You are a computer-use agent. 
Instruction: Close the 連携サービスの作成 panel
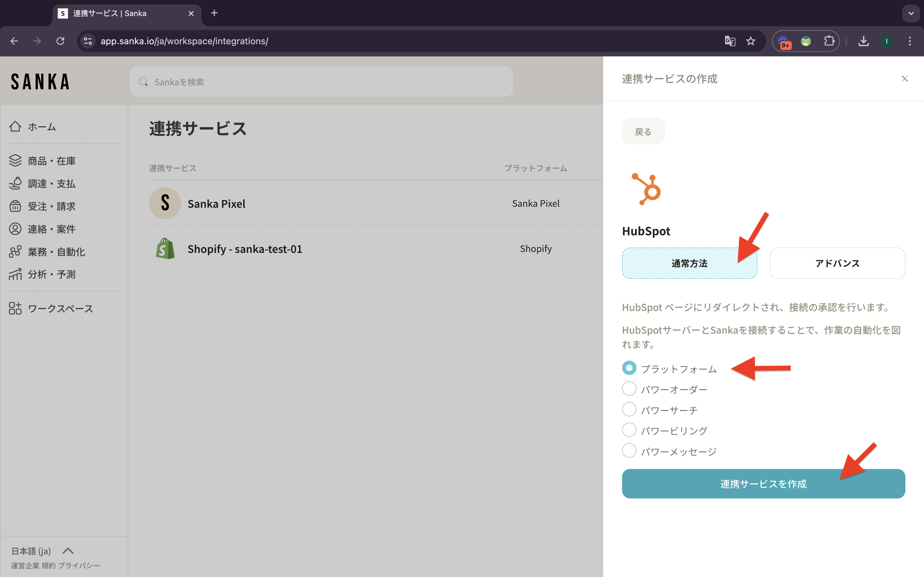904,79
